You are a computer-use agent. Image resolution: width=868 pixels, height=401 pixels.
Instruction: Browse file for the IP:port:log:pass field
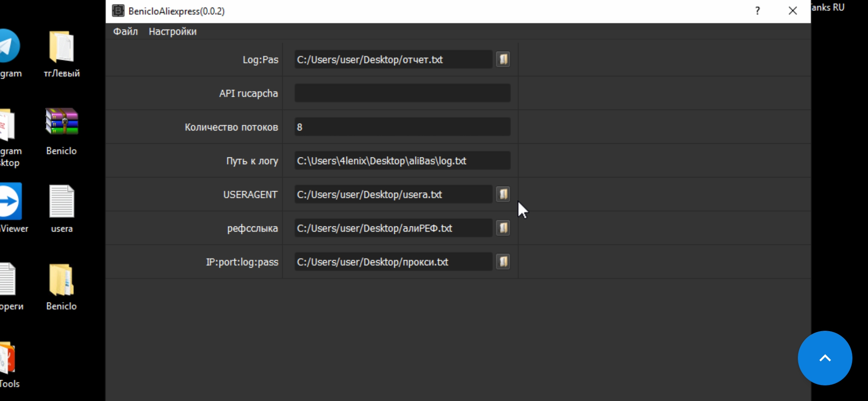503,262
